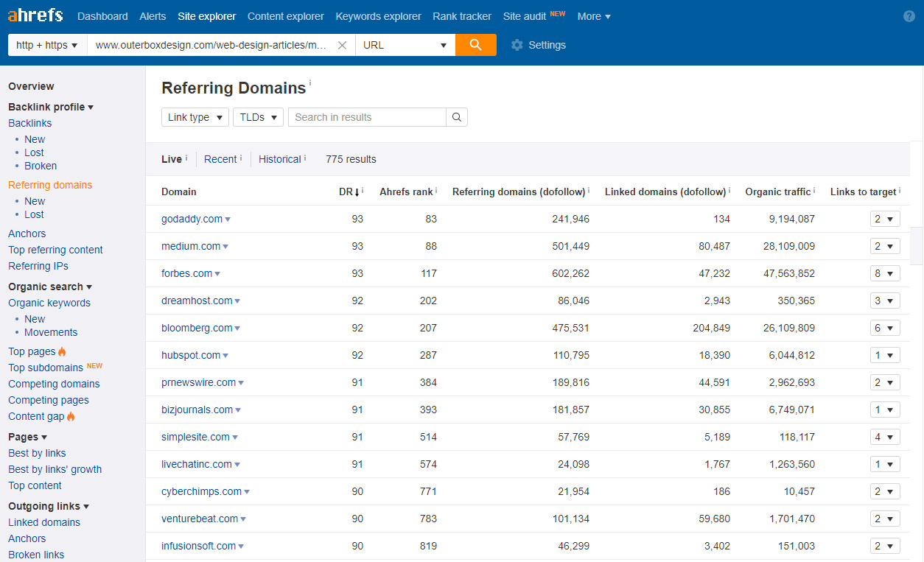The image size is (924, 562).
Task: Click the info icon beside Organic traffic
Action: pyautogui.click(x=814, y=190)
